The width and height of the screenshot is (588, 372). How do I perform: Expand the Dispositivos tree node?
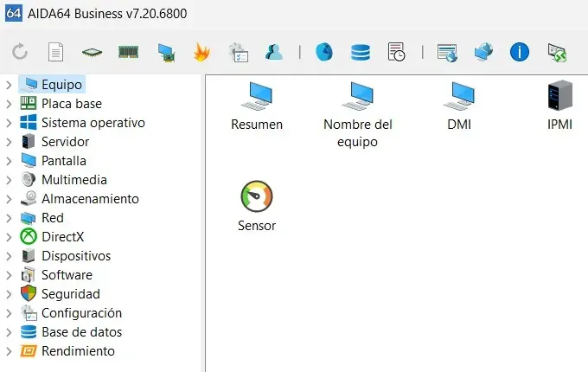click(x=9, y=256)
